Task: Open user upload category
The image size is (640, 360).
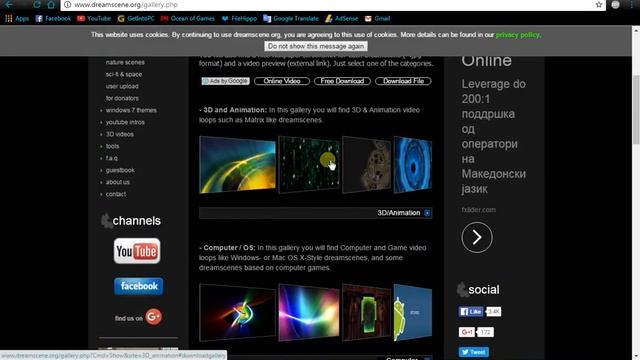Action: [122, 87]
